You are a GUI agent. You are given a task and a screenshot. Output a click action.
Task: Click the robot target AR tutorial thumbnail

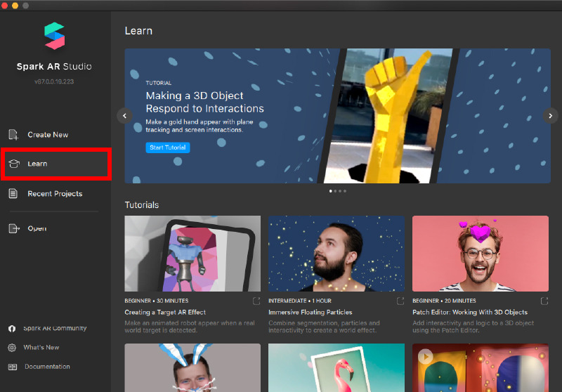coord(192,254)
